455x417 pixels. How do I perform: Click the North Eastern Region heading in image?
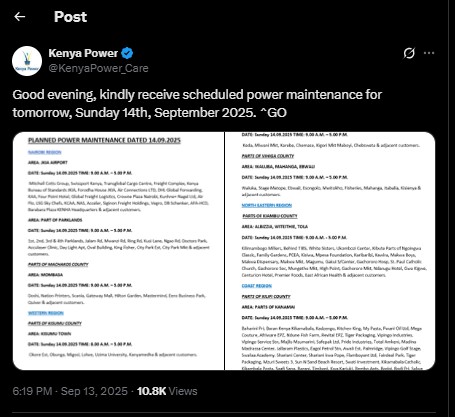coord(267,205)
